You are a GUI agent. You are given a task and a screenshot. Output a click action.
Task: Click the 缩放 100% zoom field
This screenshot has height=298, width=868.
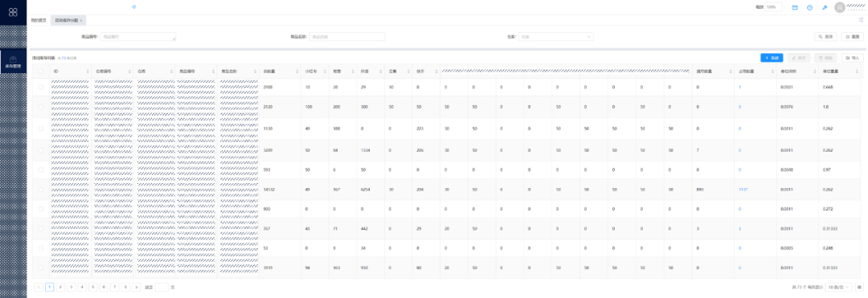coord(773,8)
